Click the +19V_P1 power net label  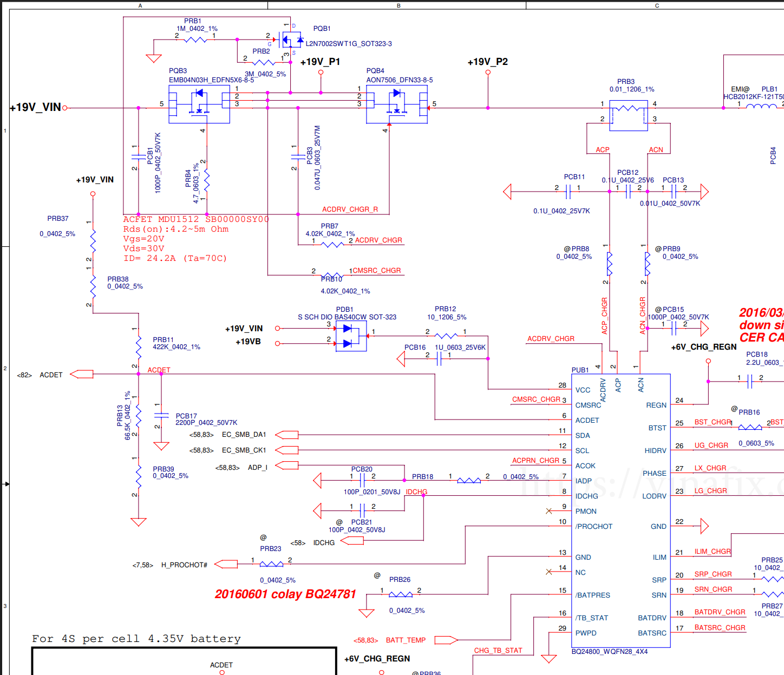coord(320,62)
